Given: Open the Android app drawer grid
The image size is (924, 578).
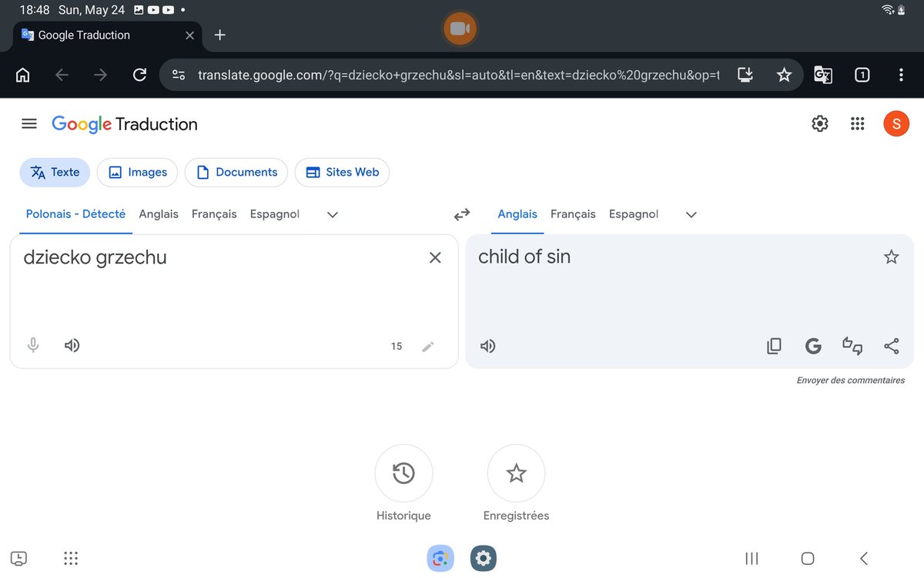Looking at the screenshot, I should point(70,558).
